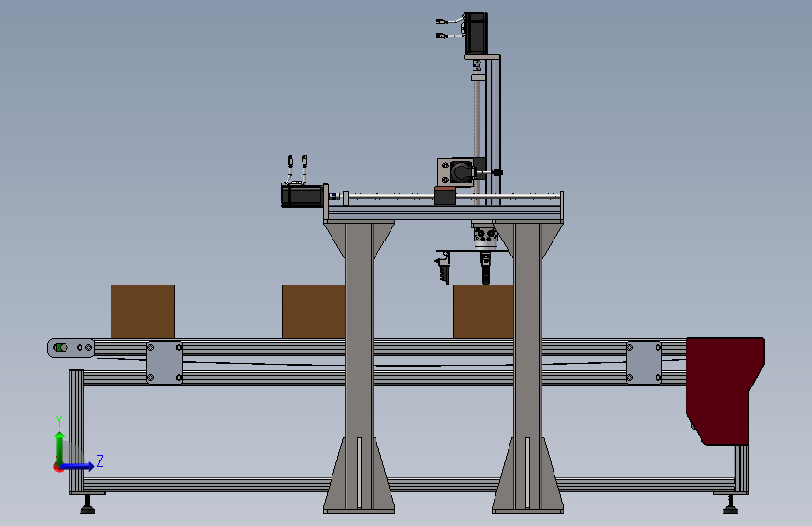
Task: Select the black nozzle tool above the box
Action: coord(486,269)
